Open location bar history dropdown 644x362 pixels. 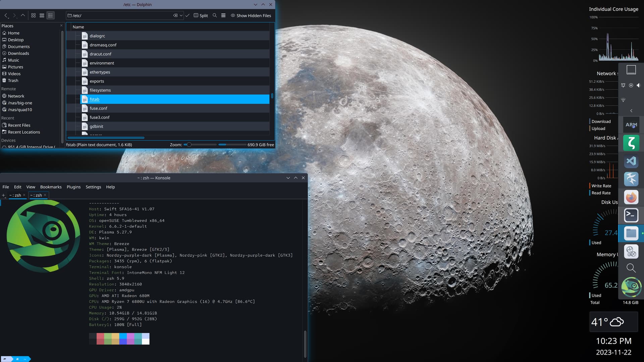(181, 15)
